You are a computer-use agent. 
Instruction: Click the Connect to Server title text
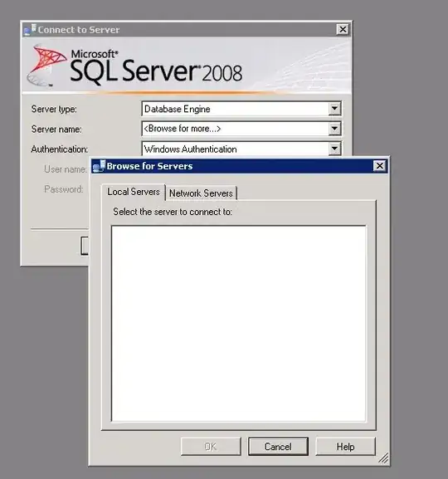click(x=79, y=30)
